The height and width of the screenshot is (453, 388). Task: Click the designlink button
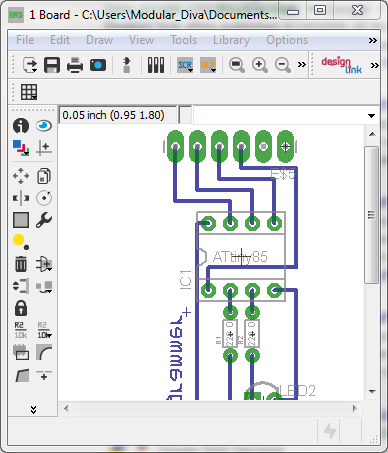(x=341, y=65)
